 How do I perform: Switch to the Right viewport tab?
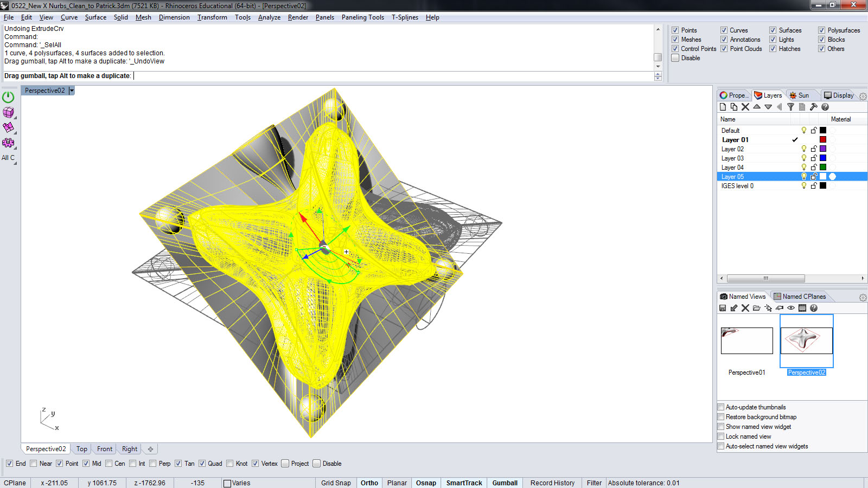[130, 449]
